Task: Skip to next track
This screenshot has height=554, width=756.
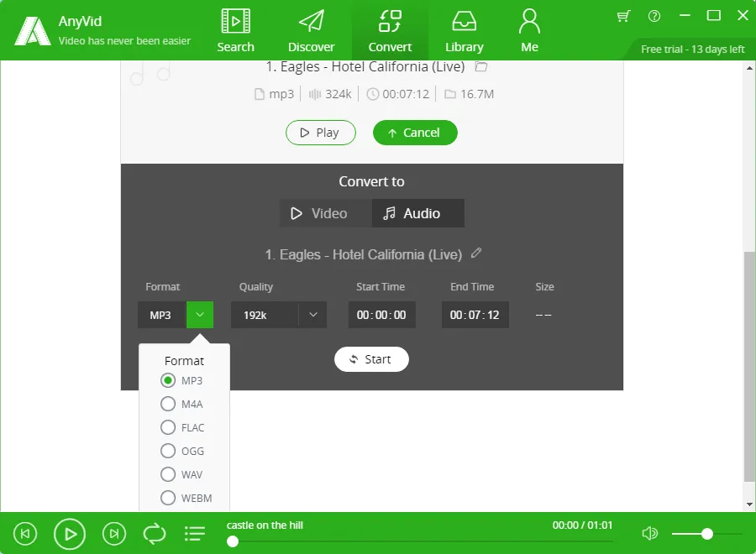Action: pos(114,534)
